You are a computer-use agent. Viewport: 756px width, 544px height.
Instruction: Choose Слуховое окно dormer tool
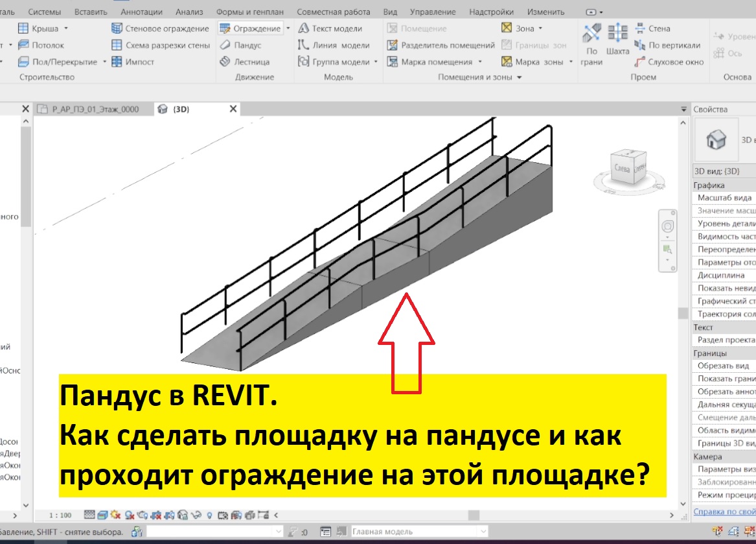pos(669,62)
